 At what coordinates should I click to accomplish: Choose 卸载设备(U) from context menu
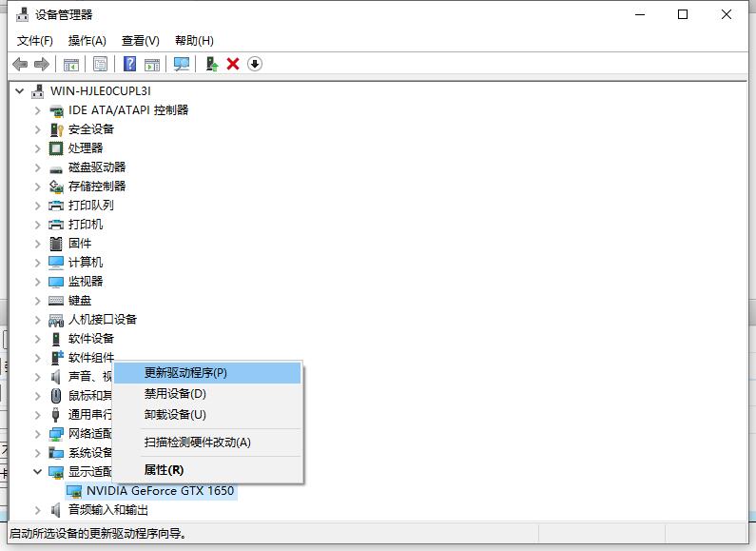(x=207, y=415)
